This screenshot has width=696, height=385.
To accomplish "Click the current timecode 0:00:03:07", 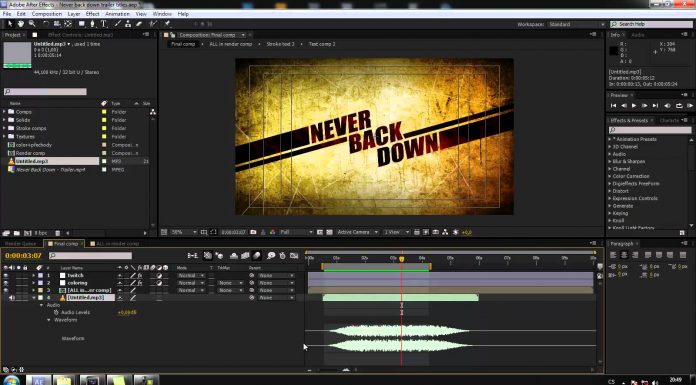I will pyautogui.click(x=23, y=255).
